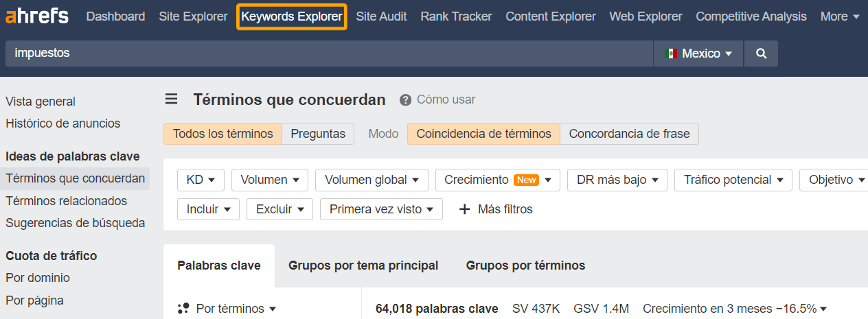
Task: Click the keyword search field with impuestos
Action: point(329,54)
